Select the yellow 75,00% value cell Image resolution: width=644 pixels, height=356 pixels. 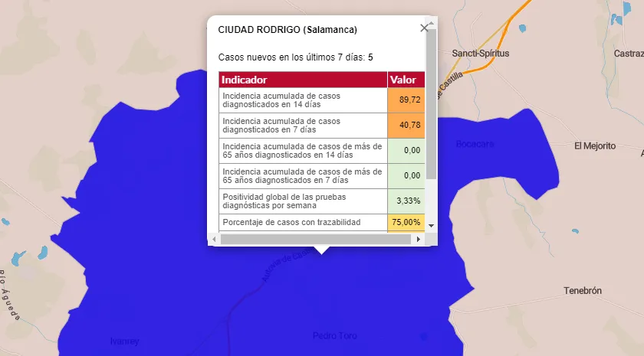(406, 222)
